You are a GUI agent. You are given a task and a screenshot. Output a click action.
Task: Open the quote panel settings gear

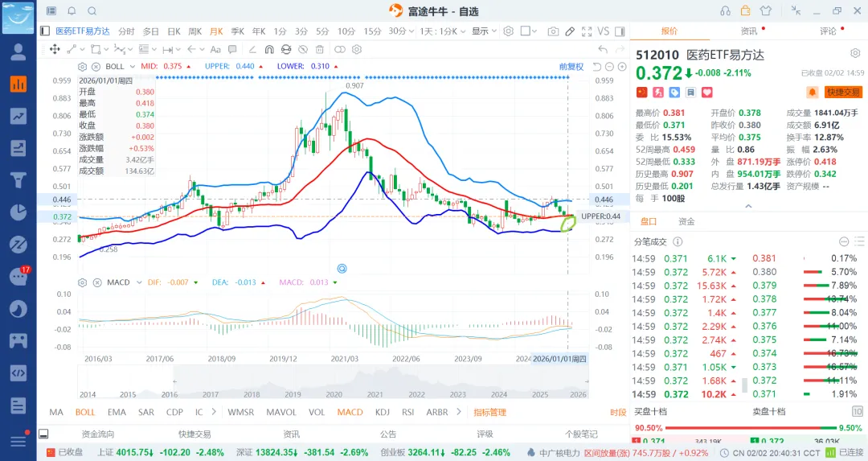[855, 53]
